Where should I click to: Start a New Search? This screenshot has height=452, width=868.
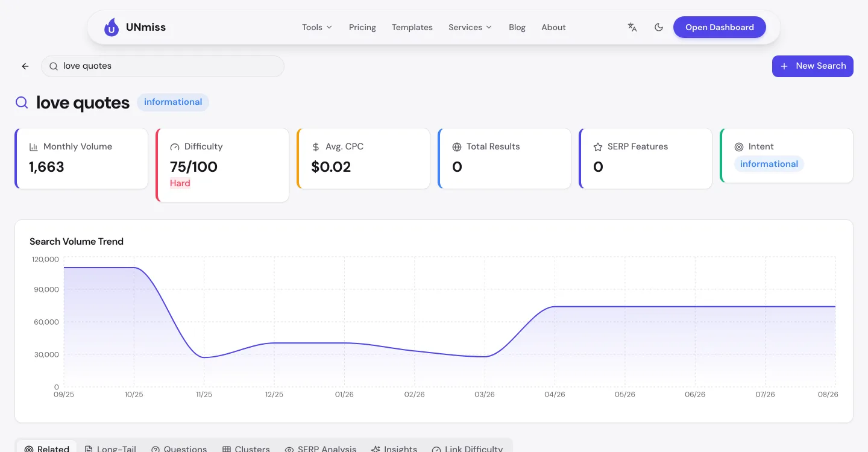tap(813, 66)
